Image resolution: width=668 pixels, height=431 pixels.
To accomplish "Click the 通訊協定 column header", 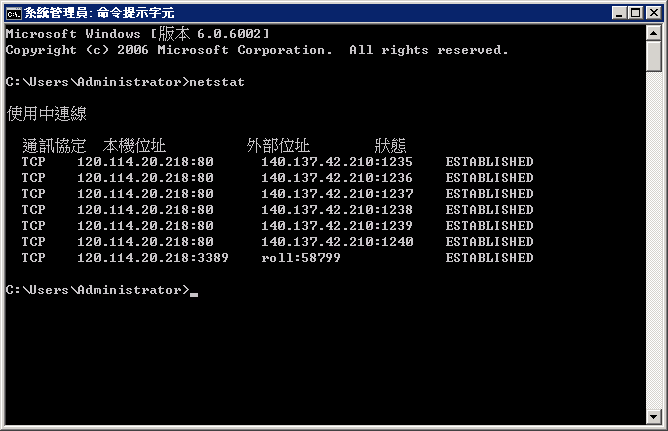I will pos(54,146).
